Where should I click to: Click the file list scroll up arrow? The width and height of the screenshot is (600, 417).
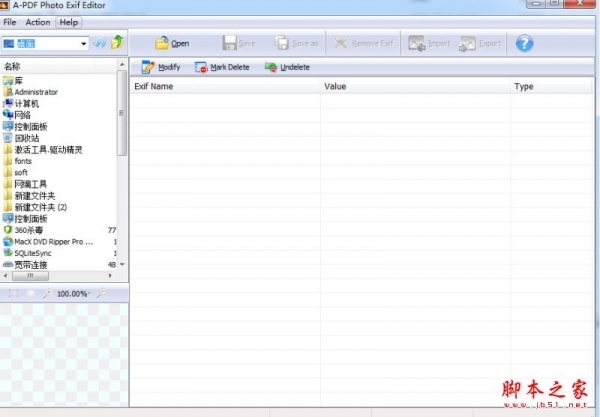[122, 64]
